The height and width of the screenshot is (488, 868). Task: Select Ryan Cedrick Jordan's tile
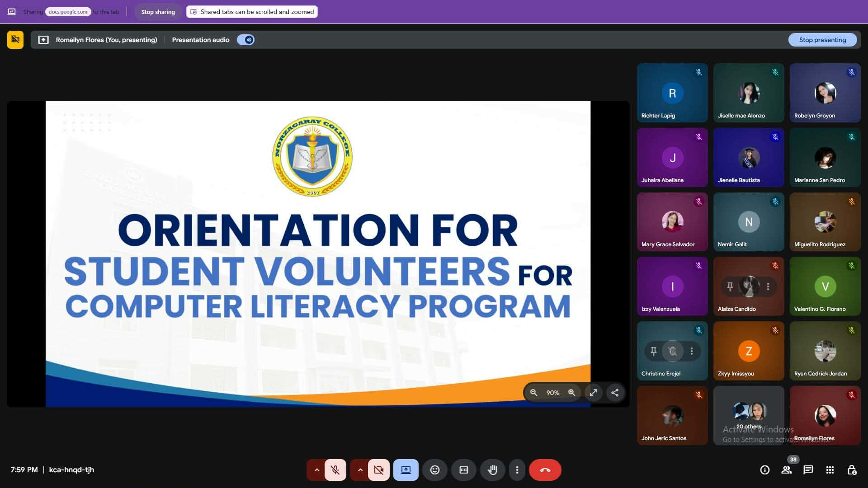click(x=825, y=351)
